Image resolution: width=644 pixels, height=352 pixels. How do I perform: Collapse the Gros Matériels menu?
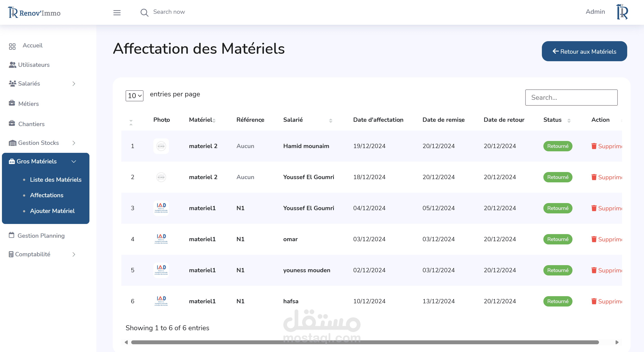tap(74, 161)
